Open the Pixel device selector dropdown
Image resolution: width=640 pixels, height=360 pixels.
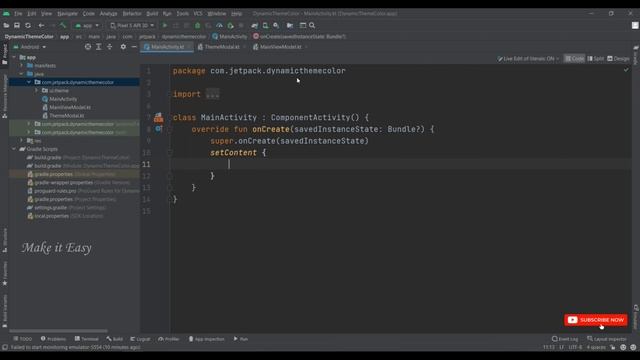tap(132, 25)
